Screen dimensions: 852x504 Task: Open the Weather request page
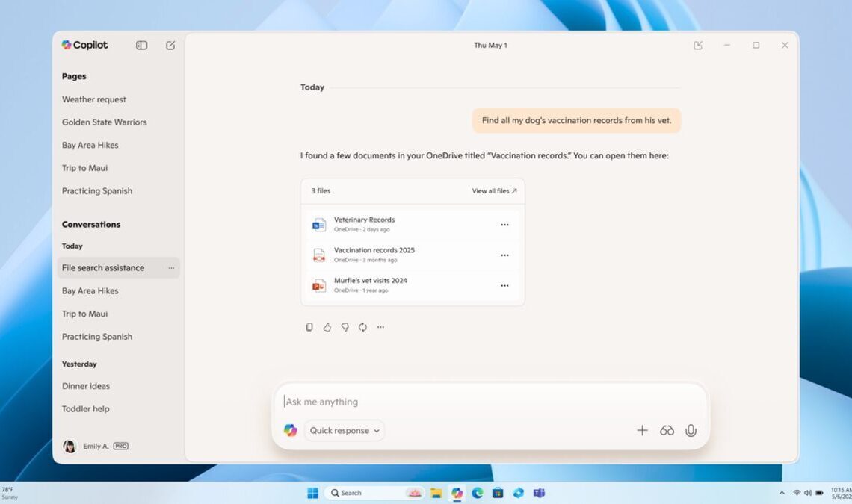pyautogui.click(x=94, y=99)
